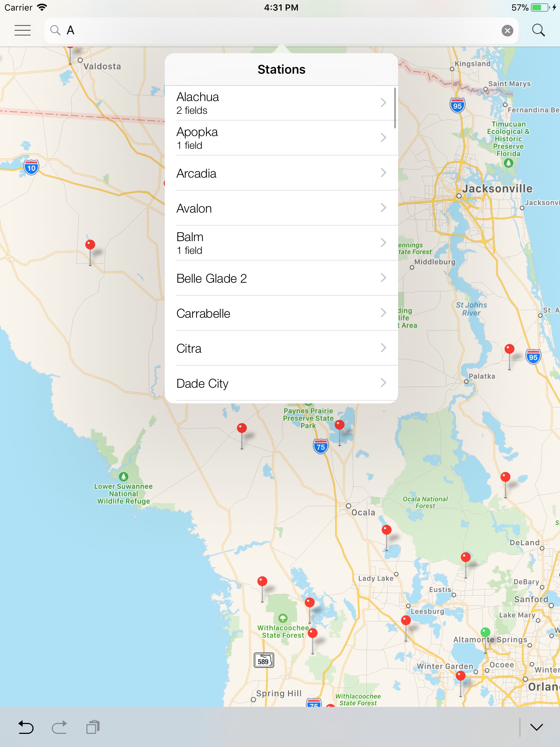Select the Carrabelle station
The height and width of the screenshot is (747, 560).
pyautogui.click(x=281, y=313)
